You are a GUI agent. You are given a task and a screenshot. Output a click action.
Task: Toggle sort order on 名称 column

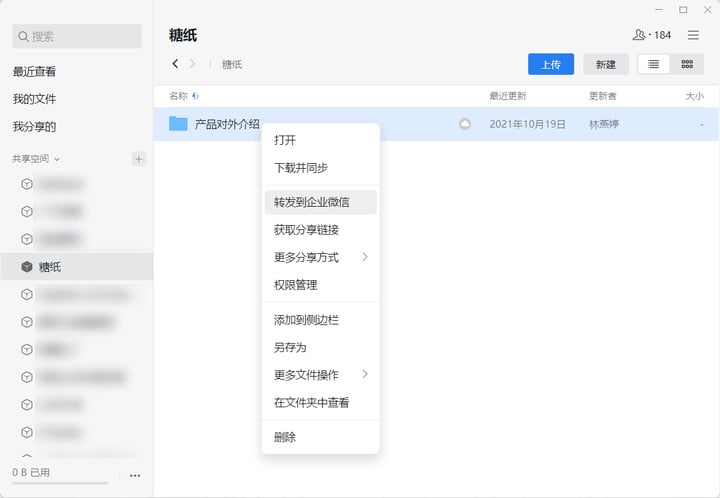pyautogui.click(x=184, y=96)
